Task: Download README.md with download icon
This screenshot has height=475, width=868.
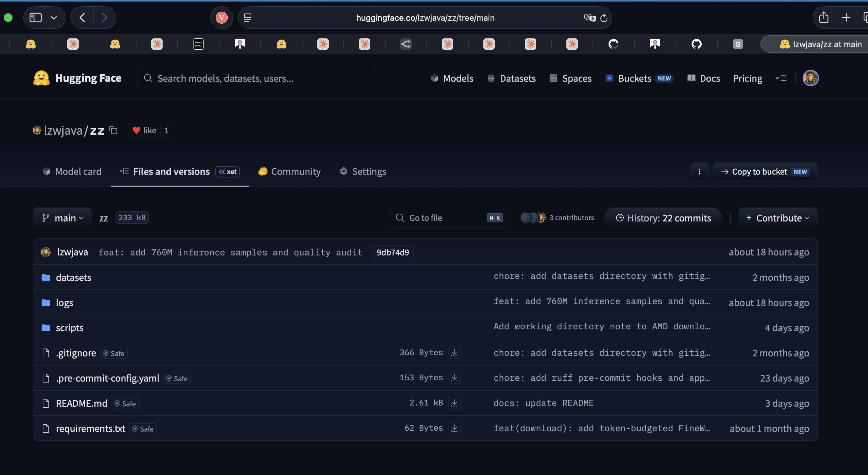Action: pyautogui.click(x=454, y=403)
